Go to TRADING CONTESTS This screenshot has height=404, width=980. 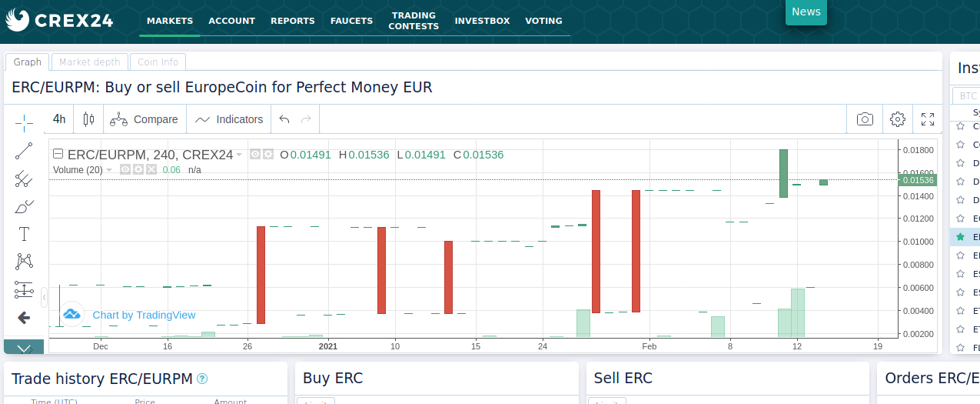click(414, 21)
